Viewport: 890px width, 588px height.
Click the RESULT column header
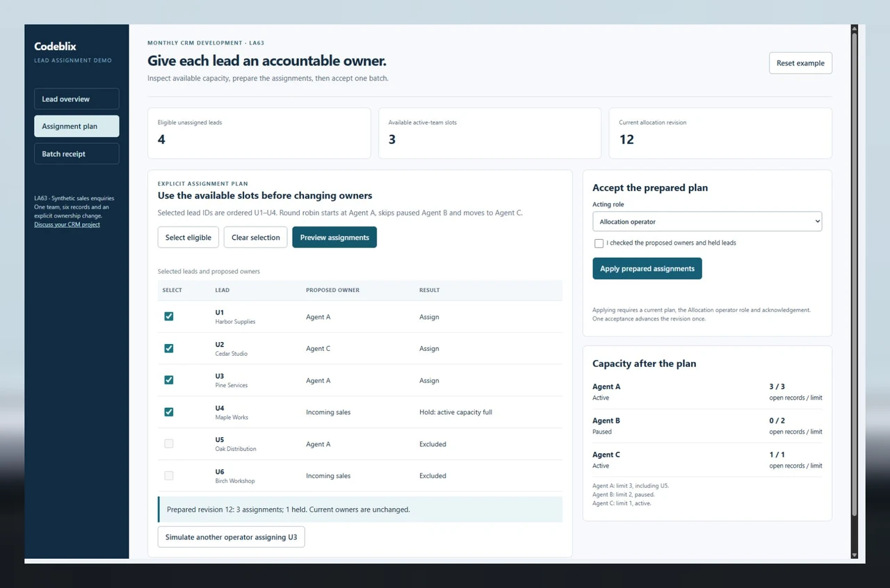(429, 290)
